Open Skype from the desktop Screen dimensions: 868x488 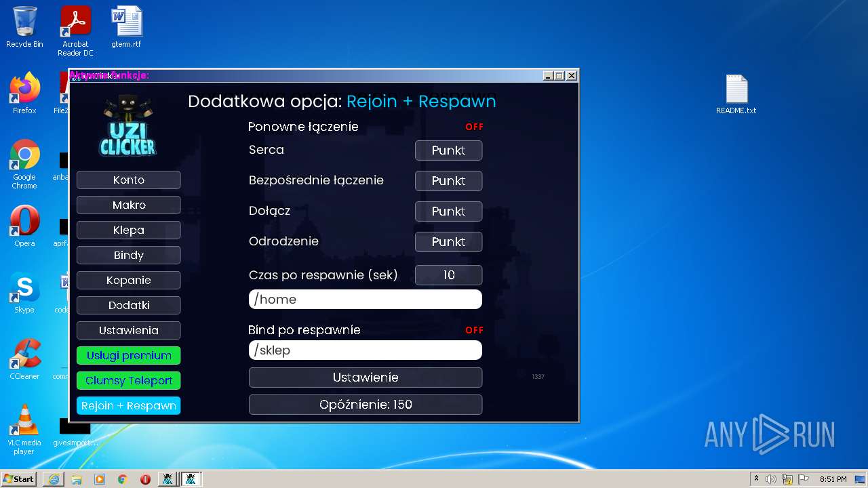[24, 292]
